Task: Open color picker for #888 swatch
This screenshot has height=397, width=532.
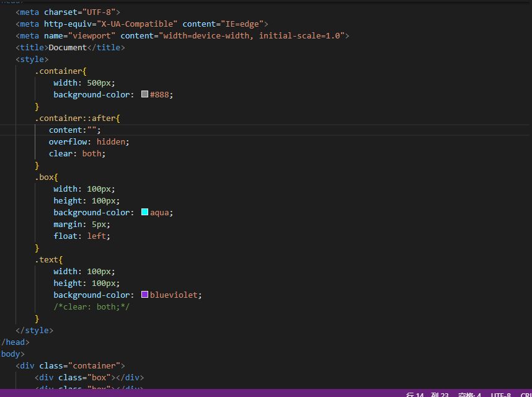Action: pos(144,94)
